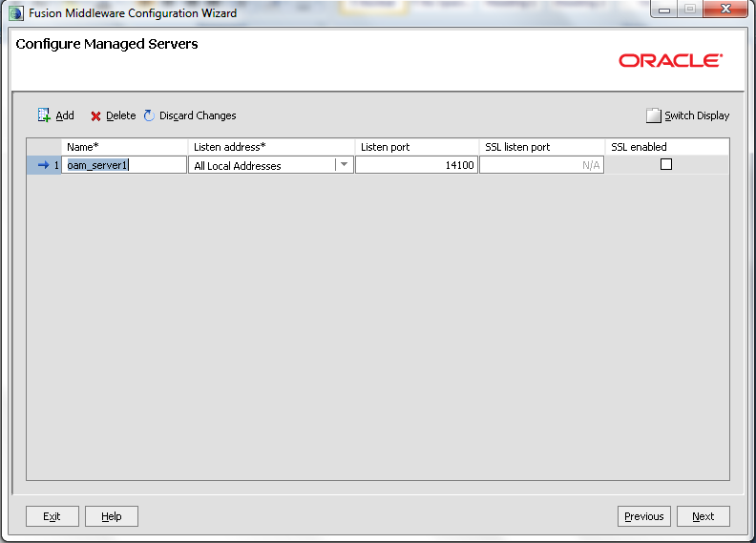
Task: Close the Configuration Wizard window
Action: click(x=725, y=9)
